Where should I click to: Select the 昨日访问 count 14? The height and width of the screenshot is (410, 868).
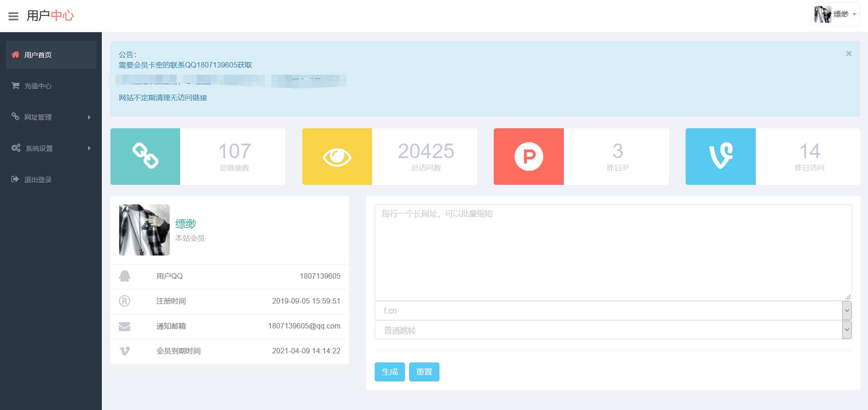point(810,151)
